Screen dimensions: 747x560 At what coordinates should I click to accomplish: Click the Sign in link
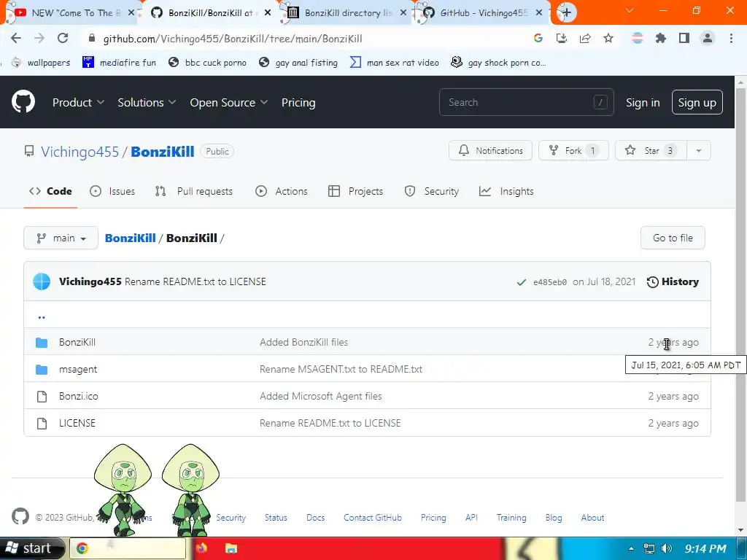[x=643, y=102]
